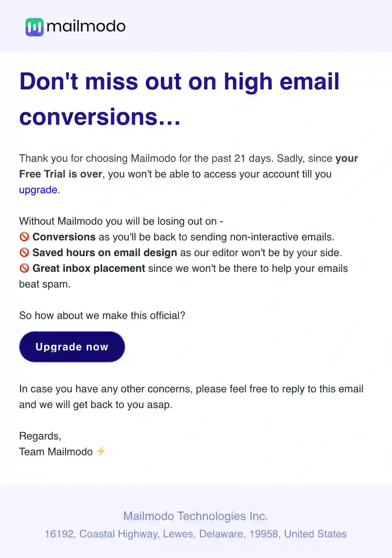Viewport: 392px width, 558px height.
Task: Click the Conversions bold label
Action: pos(63,237)
